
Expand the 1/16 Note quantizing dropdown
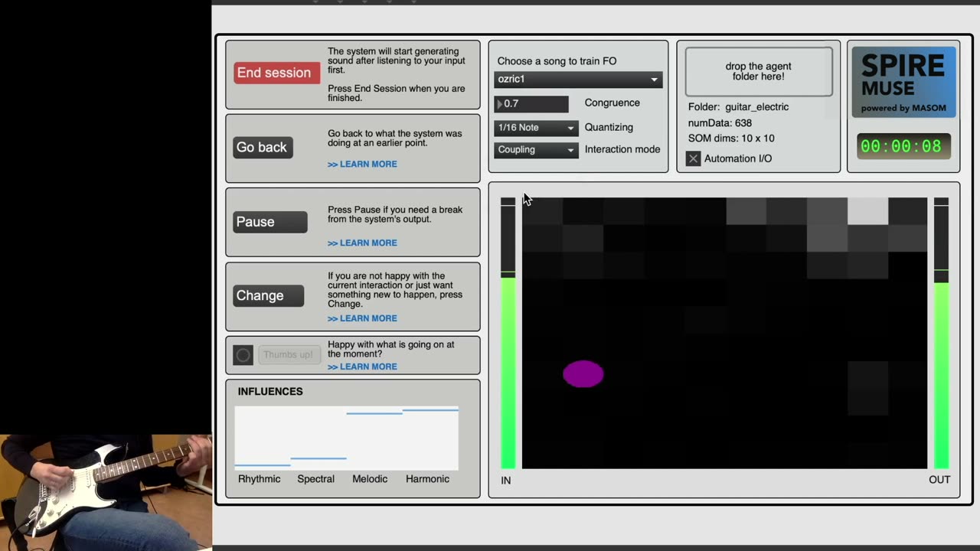pyautogui.click(x=535, y=128)
